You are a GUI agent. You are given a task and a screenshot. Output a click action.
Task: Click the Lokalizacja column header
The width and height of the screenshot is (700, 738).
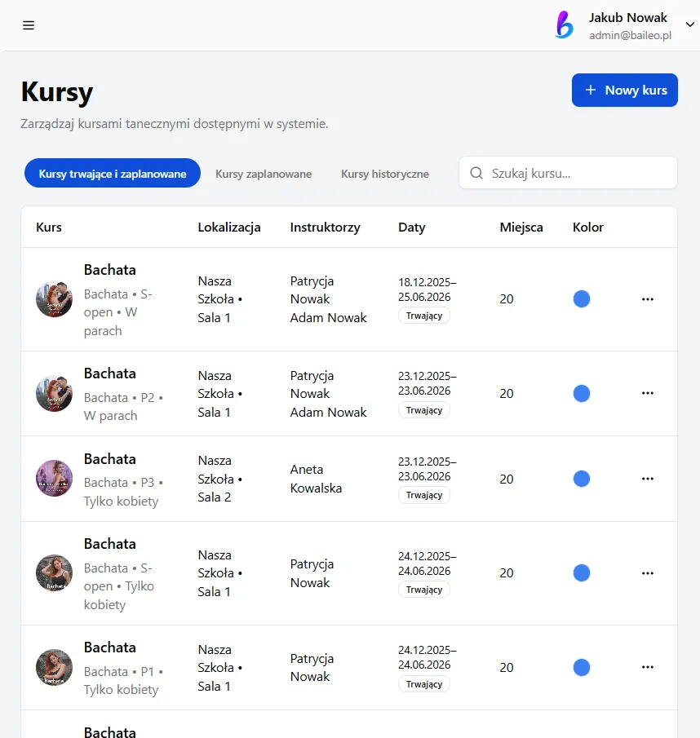(x=228, y=228)
